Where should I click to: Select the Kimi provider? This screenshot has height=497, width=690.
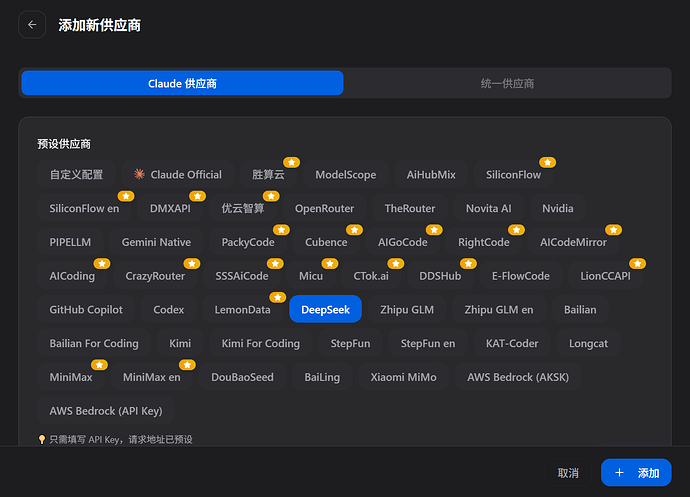tap(180, 343)
